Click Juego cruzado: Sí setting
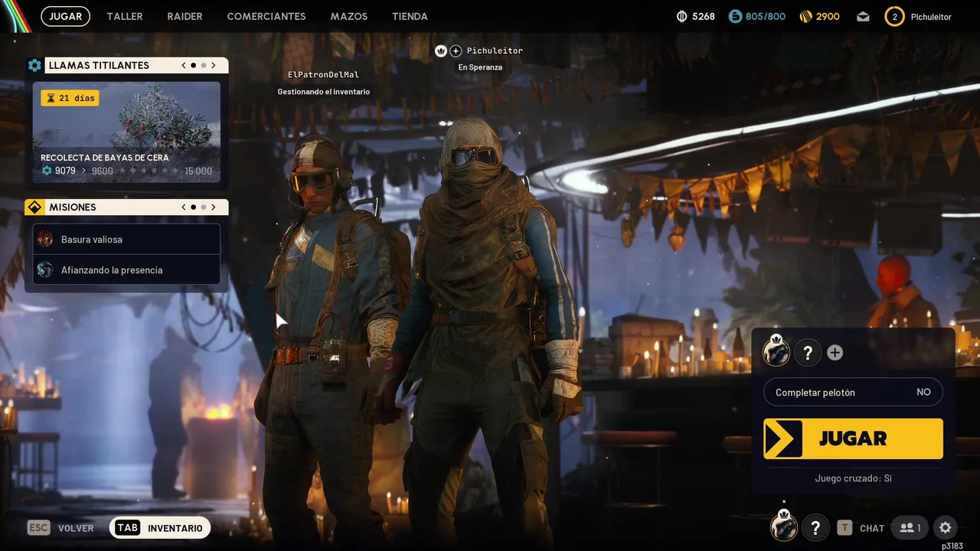This screenshot has height=551, width=980. [853, 478]
